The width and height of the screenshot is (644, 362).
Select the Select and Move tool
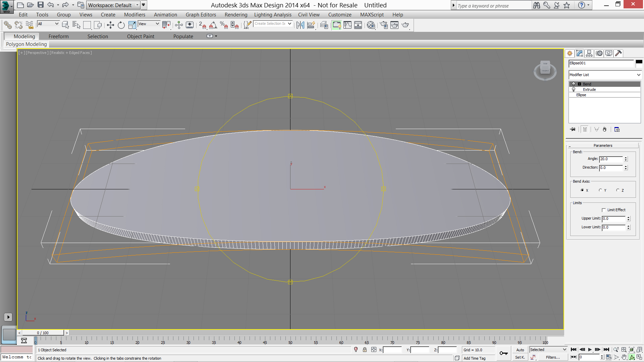[111, 25]
